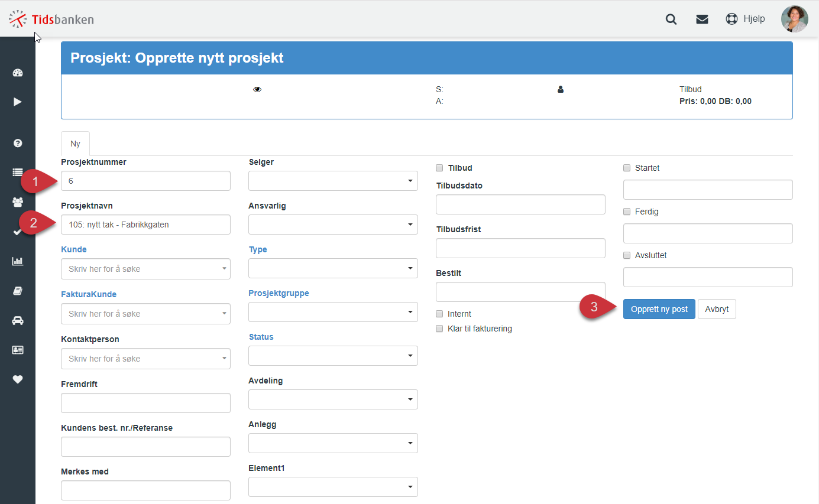Open the users group icon in sidebar
Screen dimensions: 819x504
pos(18,202)
